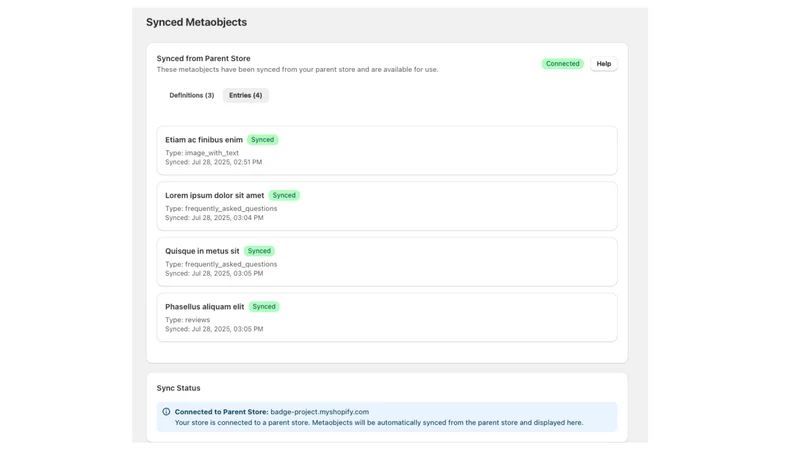Click the 'Connected to Parent Store:' label
The width and height of the screenshot is (800, 450).
221,412
